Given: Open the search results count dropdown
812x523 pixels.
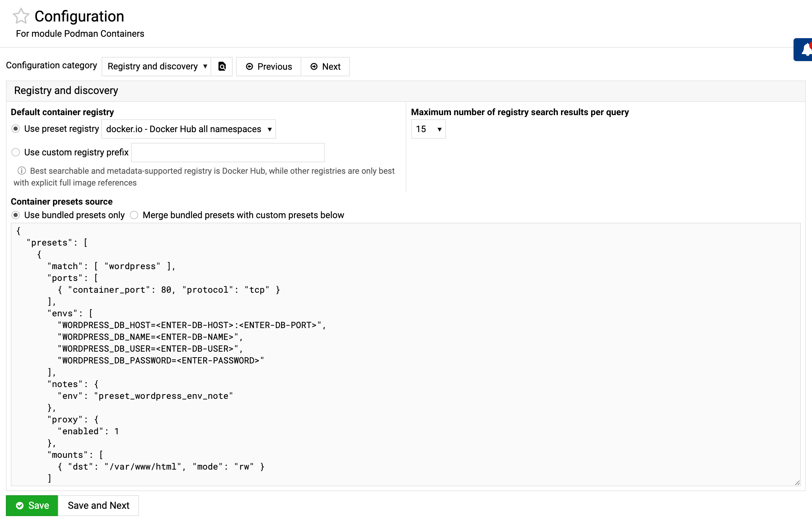Looking at the screenshot, I should click(428, 129).
